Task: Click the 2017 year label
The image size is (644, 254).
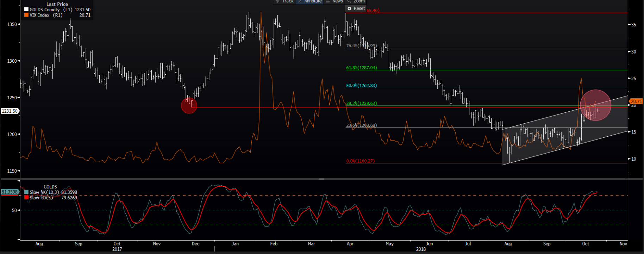Action: coord(117,249)
